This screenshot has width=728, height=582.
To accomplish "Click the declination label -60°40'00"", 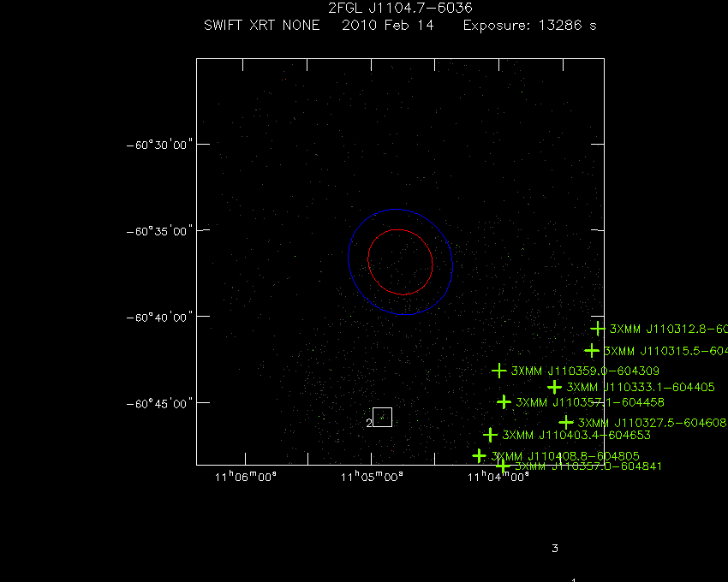I will point(159,318).
